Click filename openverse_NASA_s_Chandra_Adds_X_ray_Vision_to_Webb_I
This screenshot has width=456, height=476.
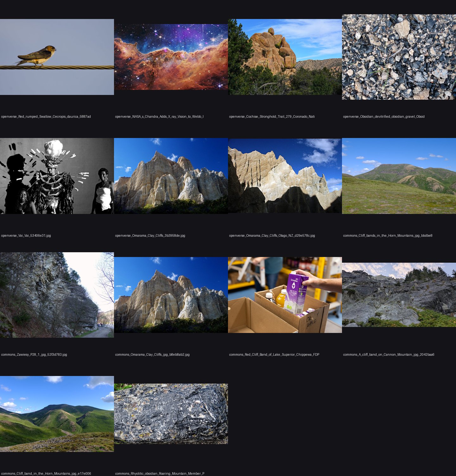159,117
